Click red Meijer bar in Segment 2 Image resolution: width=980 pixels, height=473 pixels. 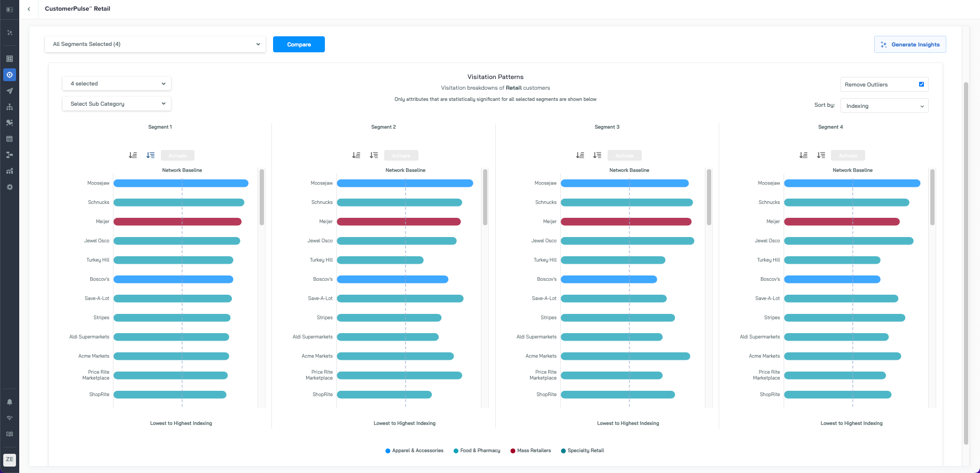tap(399, 222)
